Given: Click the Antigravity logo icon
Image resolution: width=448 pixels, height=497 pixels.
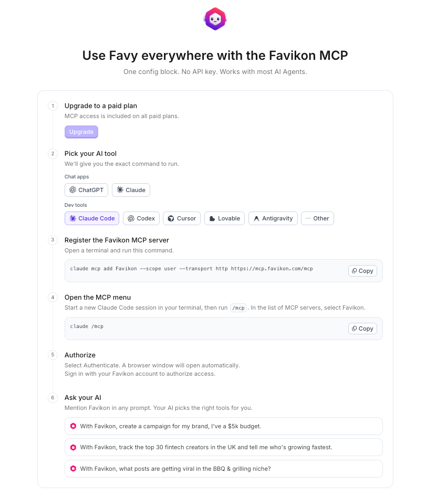Looking at the screenshot, I should pyautogui.click(x=256, y=218).
